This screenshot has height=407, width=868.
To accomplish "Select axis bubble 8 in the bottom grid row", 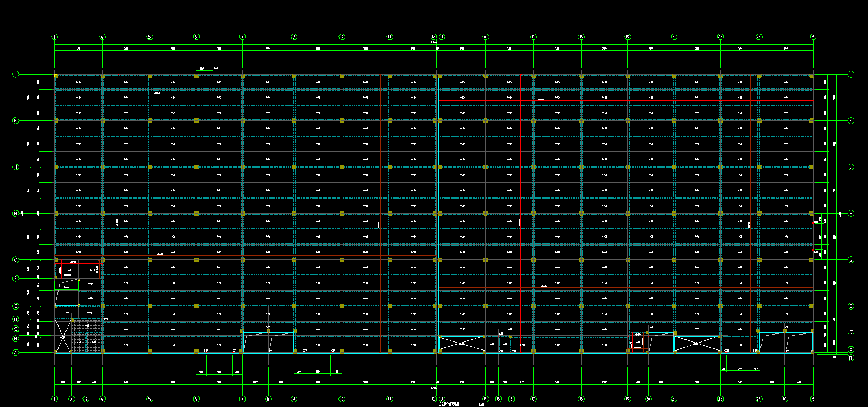I will 268,399.
